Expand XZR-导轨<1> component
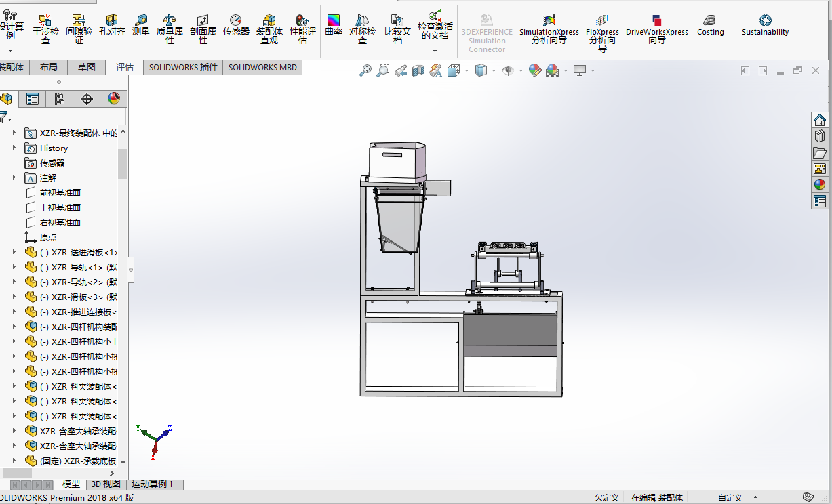The width and height of the screenshot is (832, 504). 14,267
